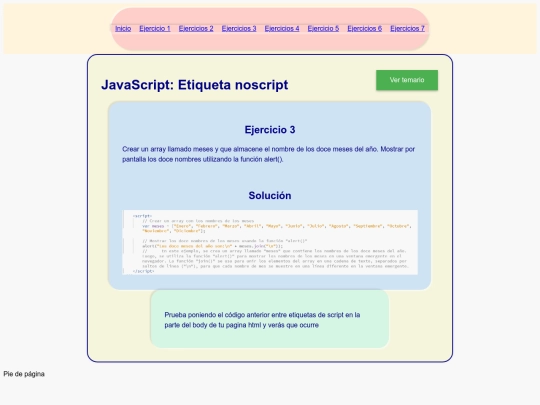Viewport: 540px width, 405px height.
Task: Click the JavaScript: Etiqueta noscript heading
Action: [195, 85]
